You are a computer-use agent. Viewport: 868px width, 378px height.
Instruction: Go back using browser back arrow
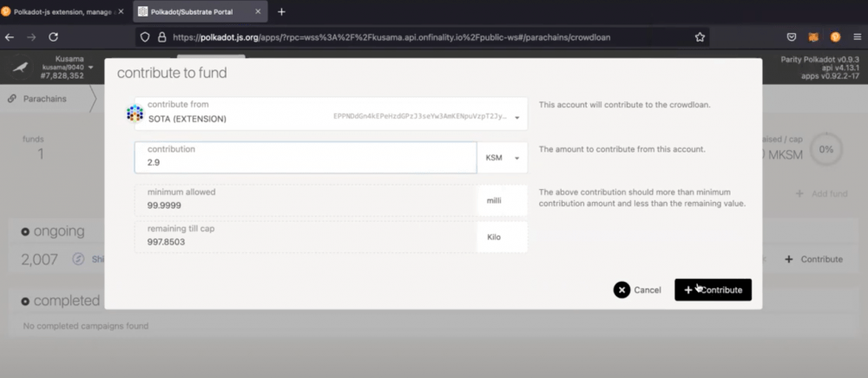[x=10, y=37]
